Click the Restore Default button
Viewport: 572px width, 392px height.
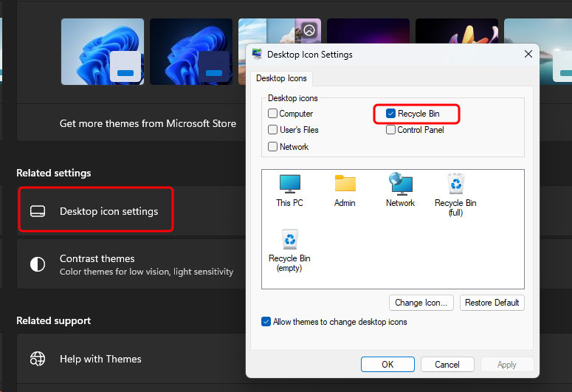point(492,303)
